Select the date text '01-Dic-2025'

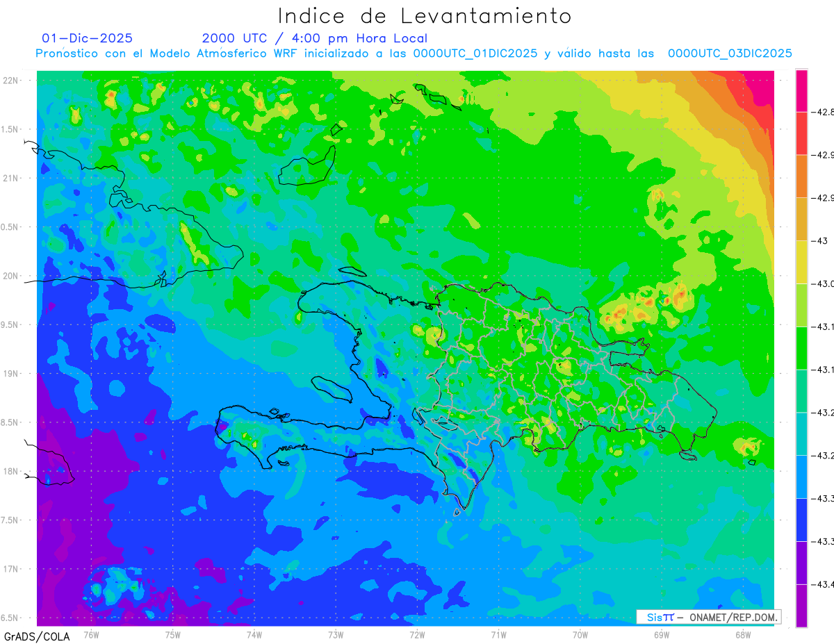(x=87, y=38)
